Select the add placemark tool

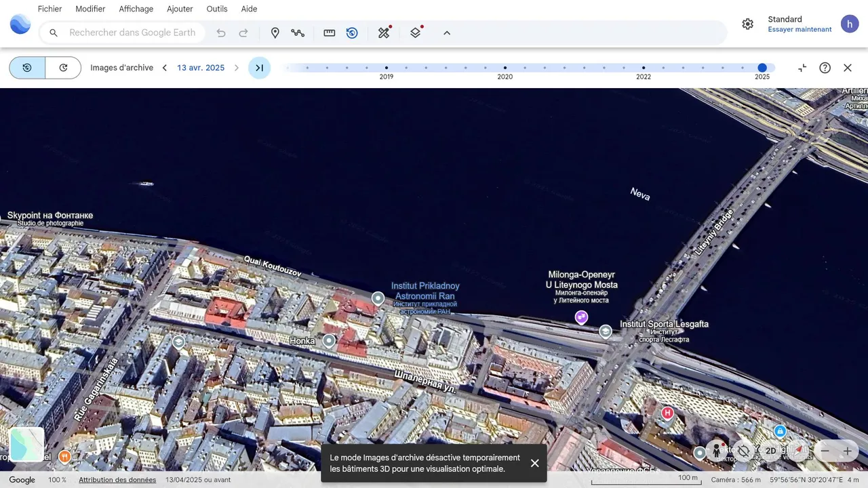[x=275, y=33]
